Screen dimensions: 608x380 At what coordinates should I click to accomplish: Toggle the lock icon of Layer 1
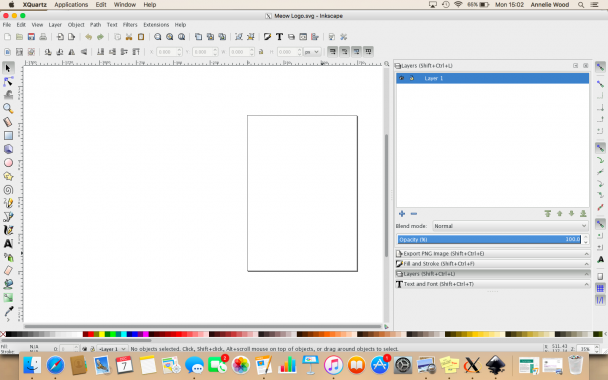tap(412, 78)
